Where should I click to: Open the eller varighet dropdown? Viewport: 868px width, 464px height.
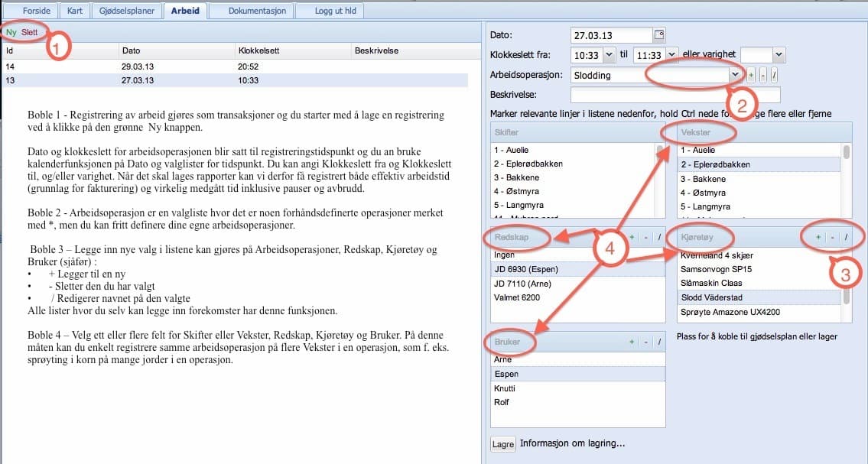(x=779, y=55)
